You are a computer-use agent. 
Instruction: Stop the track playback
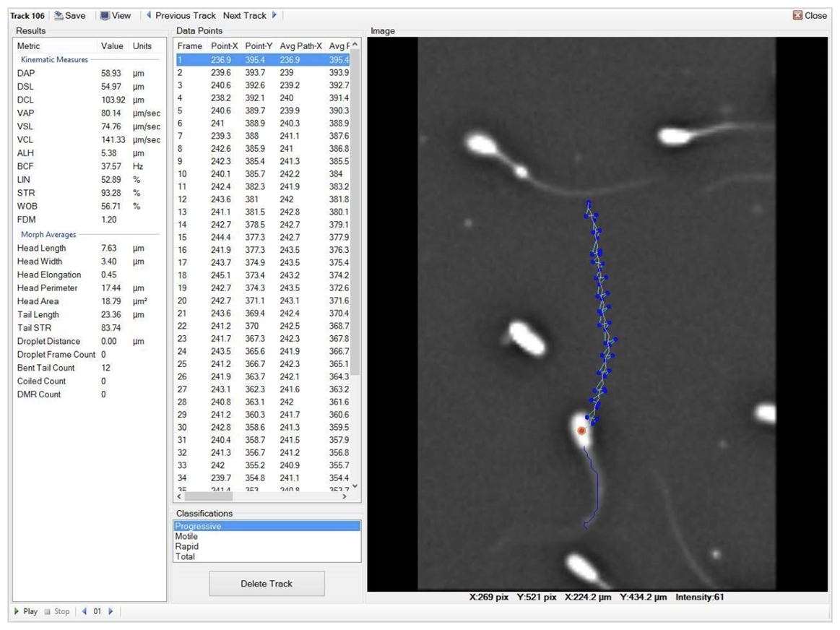tap(57, 611)
